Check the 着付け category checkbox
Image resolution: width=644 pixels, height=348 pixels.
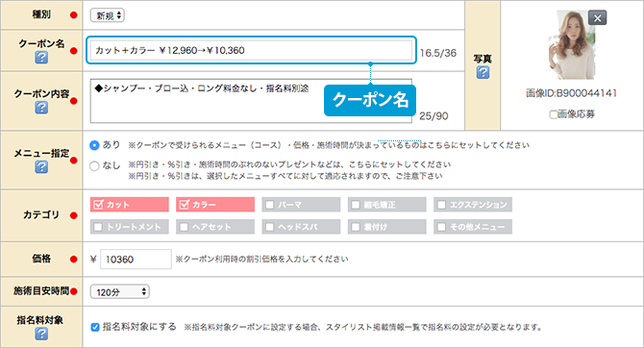[356, 227]
